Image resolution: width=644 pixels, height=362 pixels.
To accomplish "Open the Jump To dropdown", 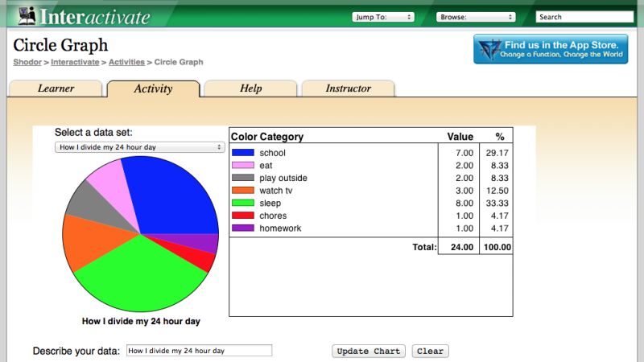I will point(383,17).
